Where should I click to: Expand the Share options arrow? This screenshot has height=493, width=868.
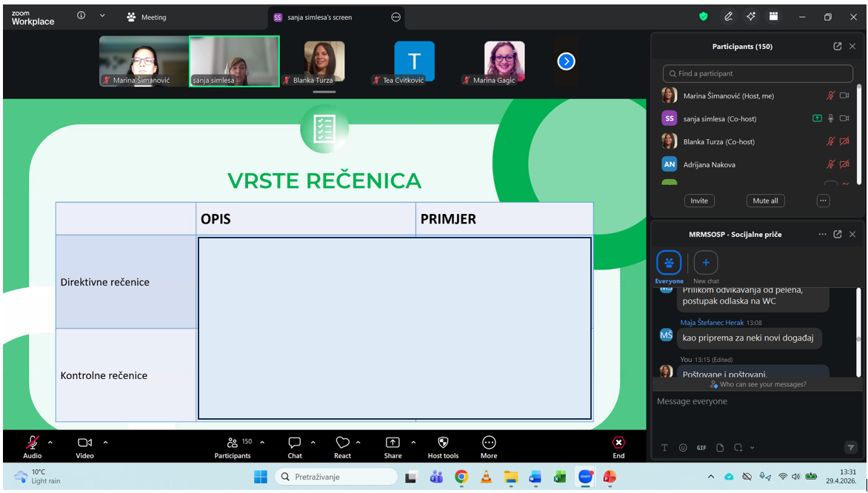(x=412, y=442)
